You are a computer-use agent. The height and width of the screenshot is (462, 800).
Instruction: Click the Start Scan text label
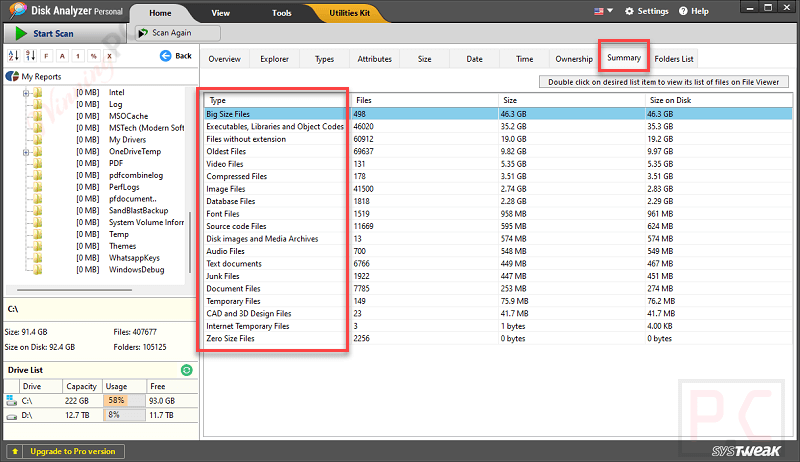coord(53,34)
